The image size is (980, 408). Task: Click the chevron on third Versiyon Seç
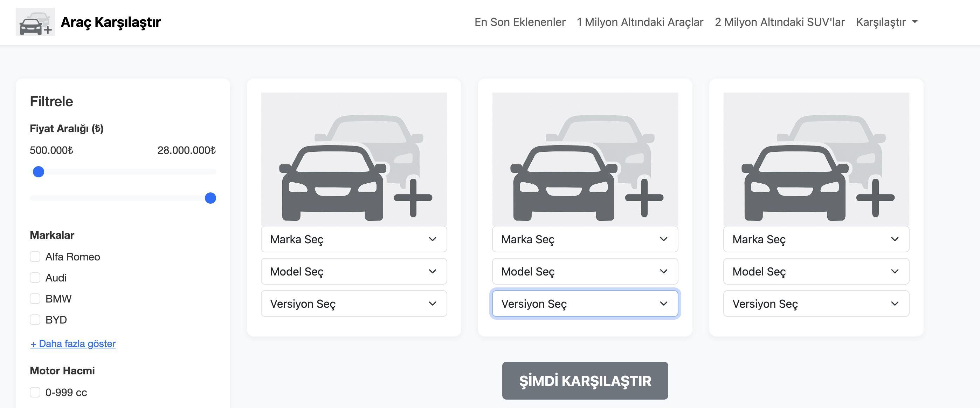tap(895, 304)
